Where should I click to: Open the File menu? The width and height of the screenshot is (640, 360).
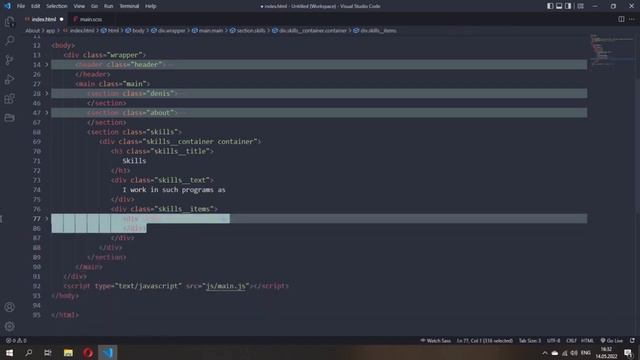tap(21, 6)
